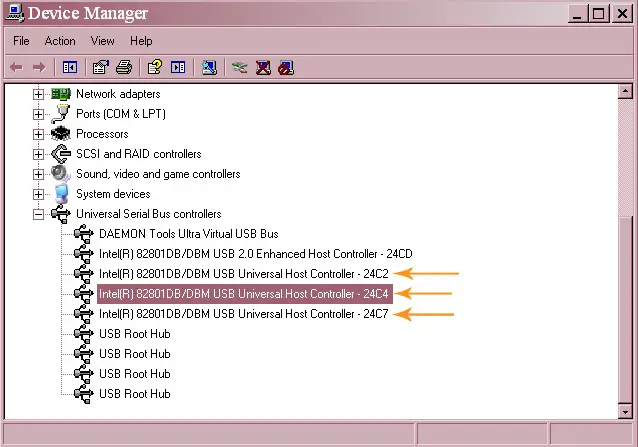Click the Processors chip icon

[61, 134]
